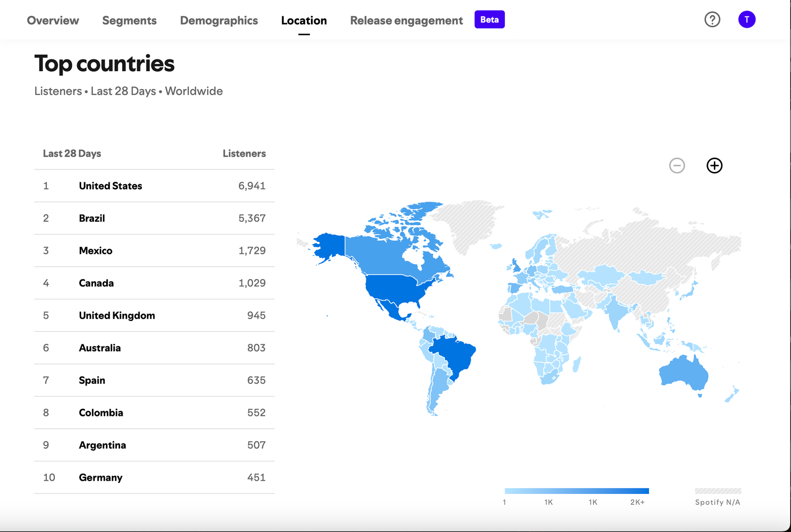The height and width of the screenshot is (532, 791).
Task: Go to the Demographics tab
Action: tap(219, 21)
